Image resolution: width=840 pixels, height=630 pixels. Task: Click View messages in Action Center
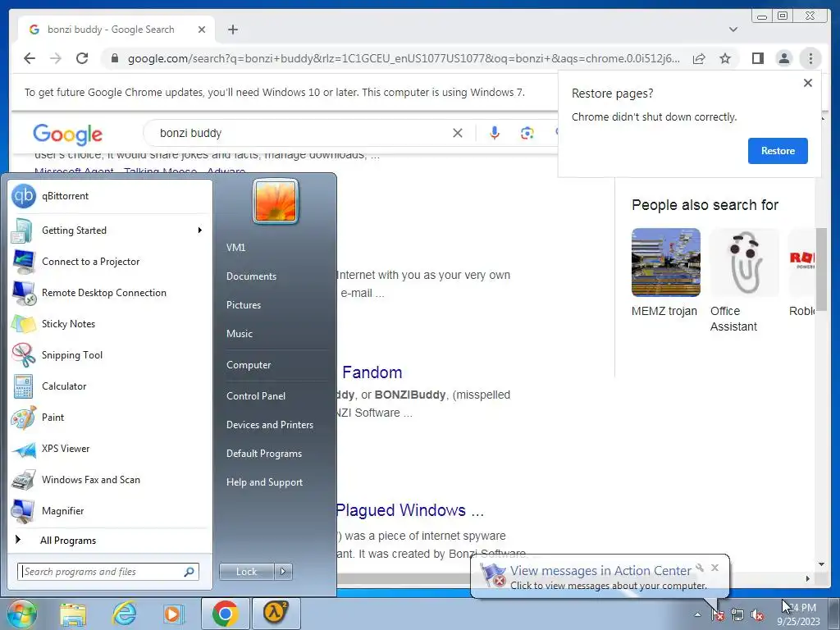(x=600, y=571)
